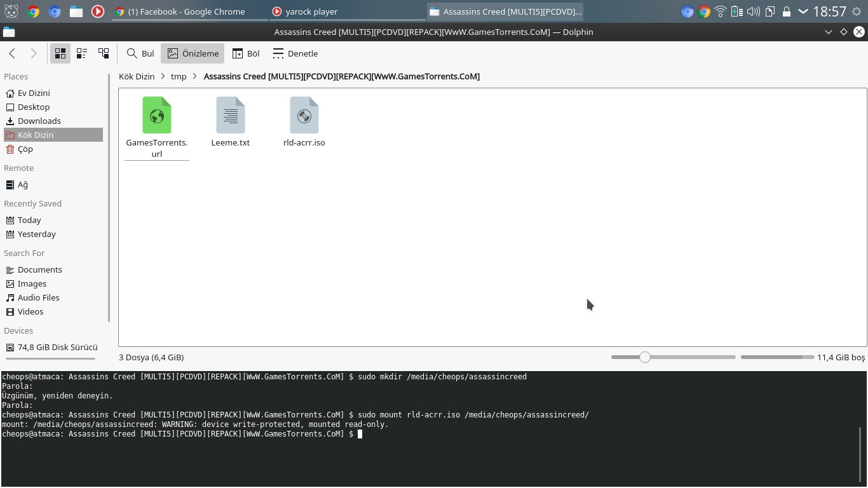The width and height of the screenshot is (868, 488).
Task: Switch to the yarock player task
Action: pyautogui.click(x=311, y=11)
